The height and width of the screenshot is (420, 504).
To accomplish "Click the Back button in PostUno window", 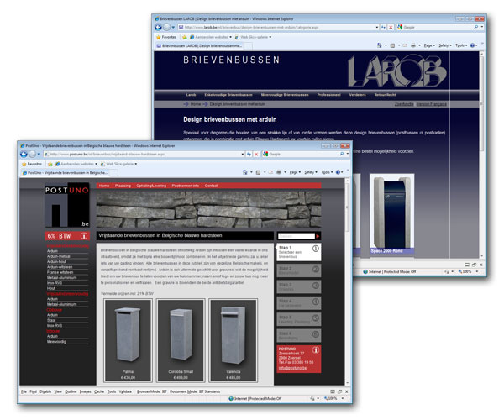I will click(x=24, y=155).
